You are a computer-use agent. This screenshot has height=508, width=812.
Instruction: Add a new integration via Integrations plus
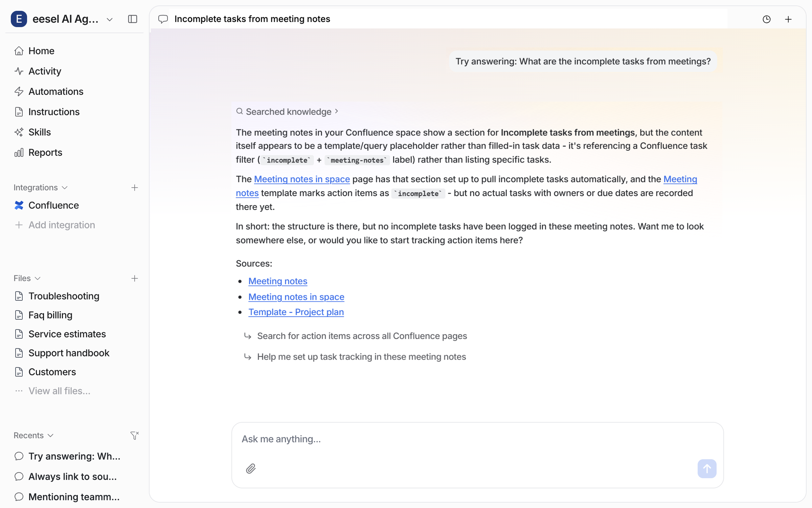(135, 188)
